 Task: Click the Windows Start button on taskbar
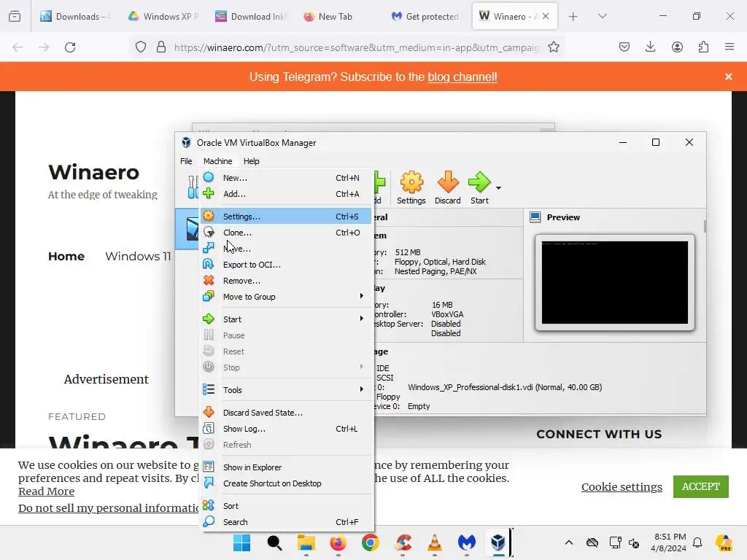click(x=242, y=542)
